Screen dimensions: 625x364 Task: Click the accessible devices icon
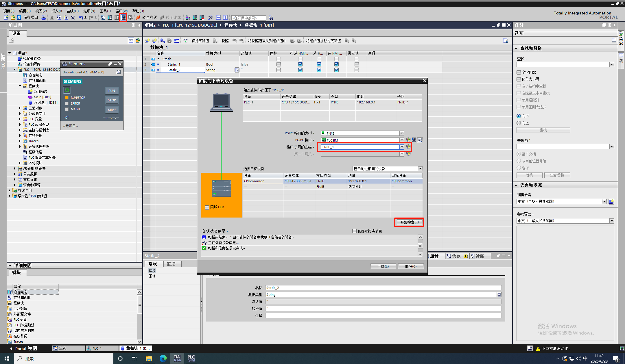coord(188,18)
